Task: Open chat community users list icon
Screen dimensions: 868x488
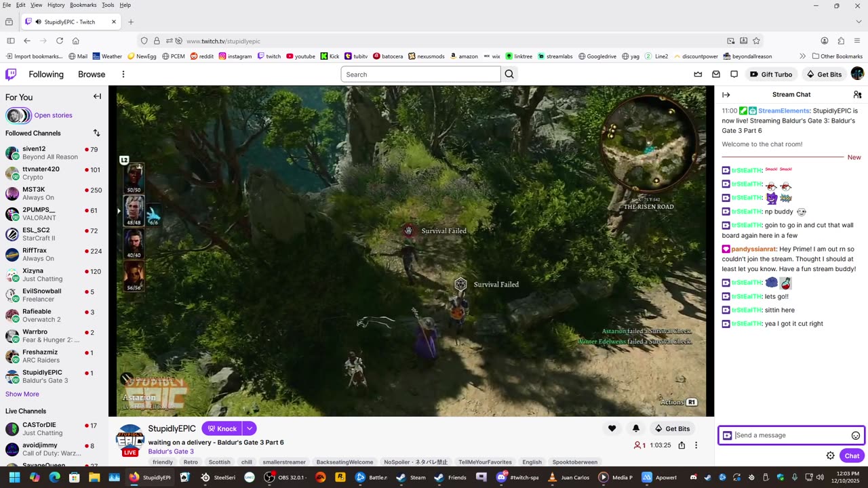Action: (x=857, y=95)
